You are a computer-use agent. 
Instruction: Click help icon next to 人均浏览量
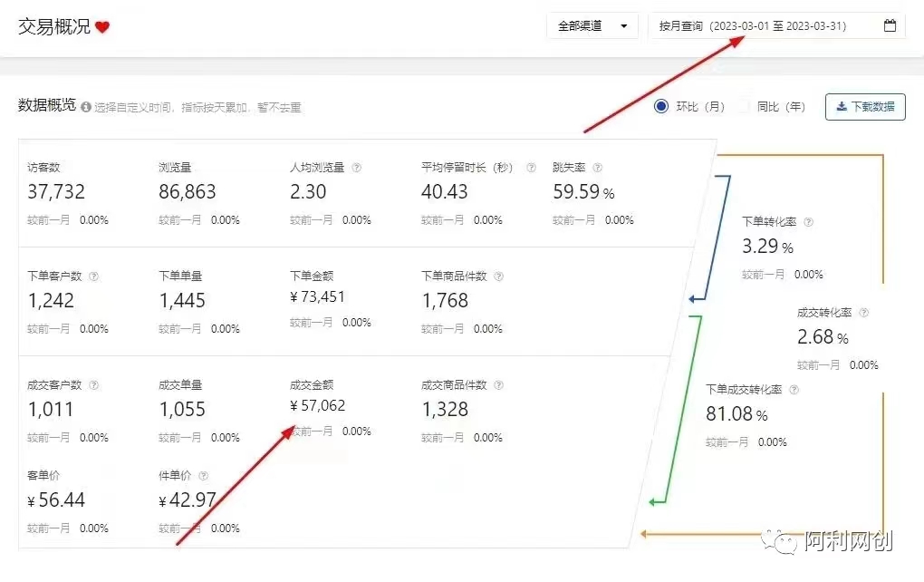357,168
